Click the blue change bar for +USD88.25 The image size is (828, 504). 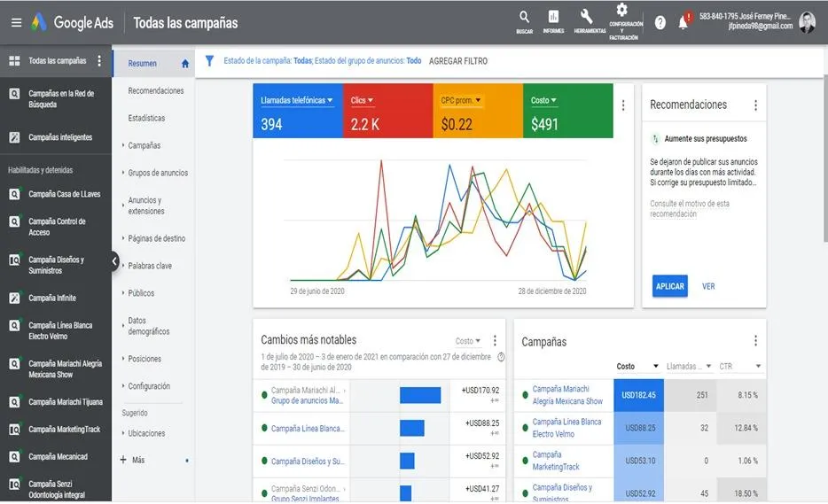click(412, 428)
